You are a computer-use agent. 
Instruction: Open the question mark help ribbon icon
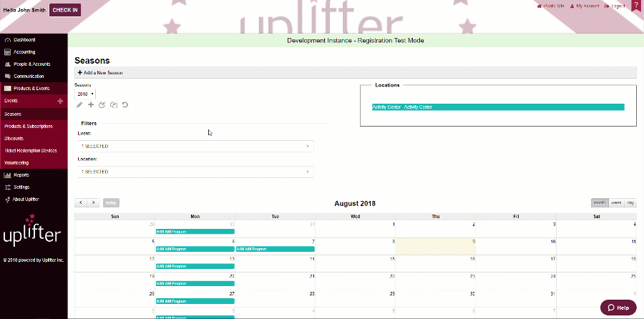[x=635, y=6]
